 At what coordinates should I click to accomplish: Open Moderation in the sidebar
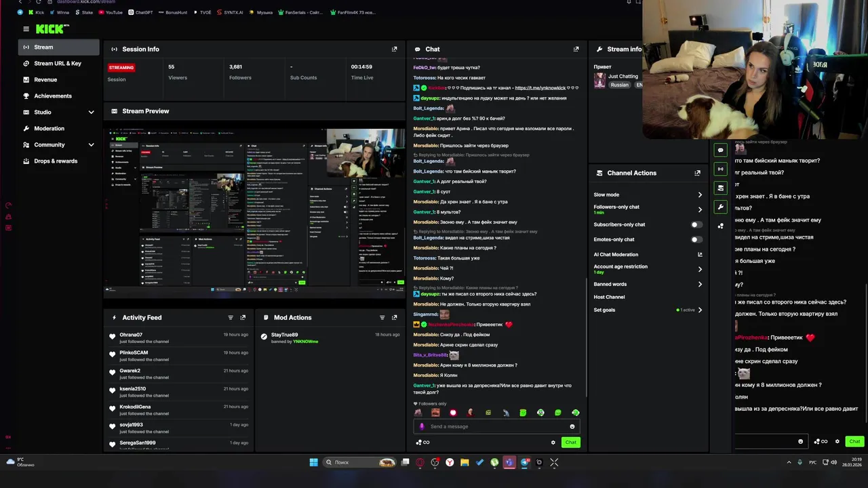tap(59, 129)
